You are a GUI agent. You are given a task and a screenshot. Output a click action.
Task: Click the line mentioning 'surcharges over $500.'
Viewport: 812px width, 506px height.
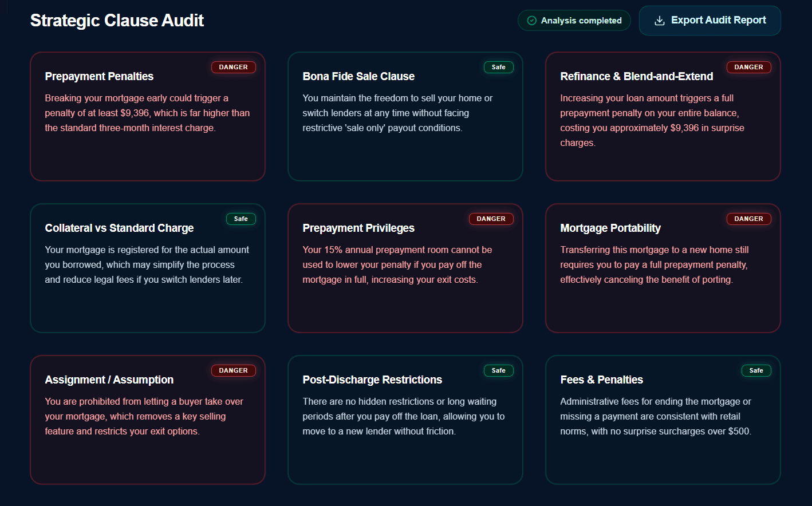[656, 431]
